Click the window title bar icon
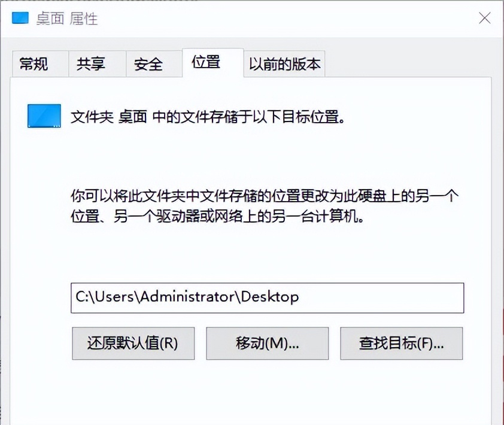 20,18
